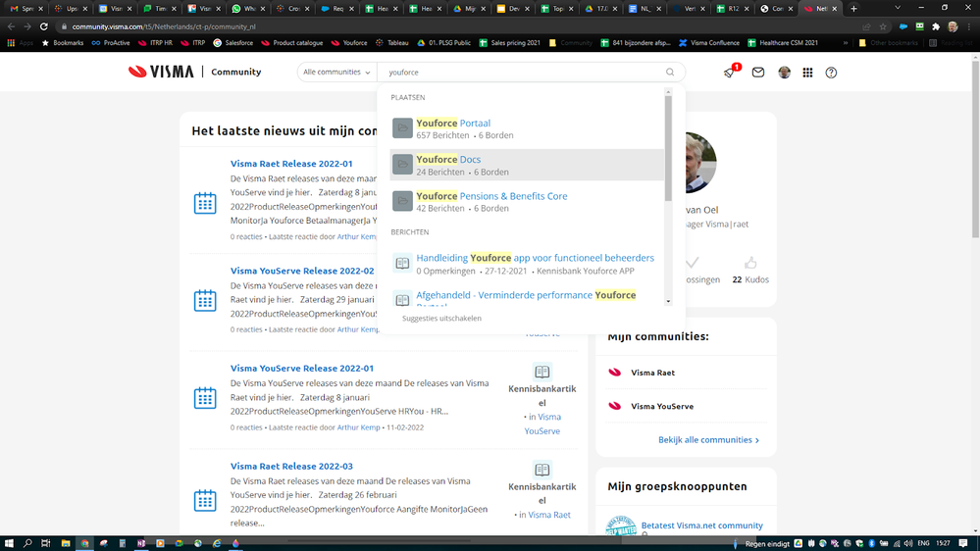Open the Product catalogue bookmark
980x551 pixels.
pos(292,43)
